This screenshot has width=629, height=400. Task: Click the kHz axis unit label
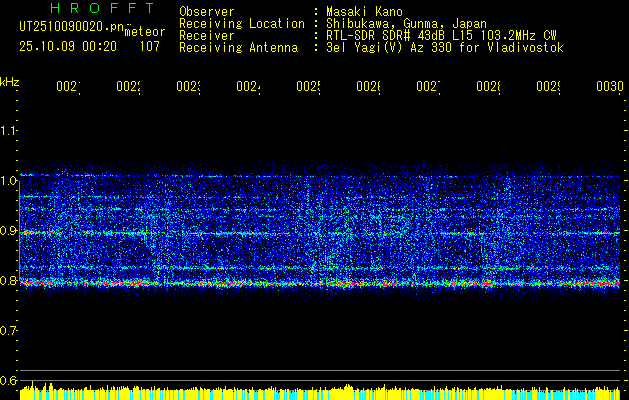pyautogui.click(x=10, y=82)
